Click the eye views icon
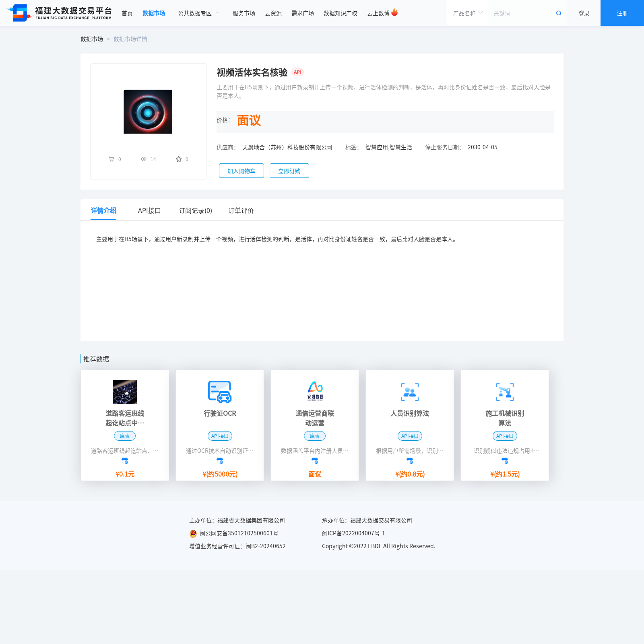The height and width of the screenshot is (644, 644). tap(144, 159)
